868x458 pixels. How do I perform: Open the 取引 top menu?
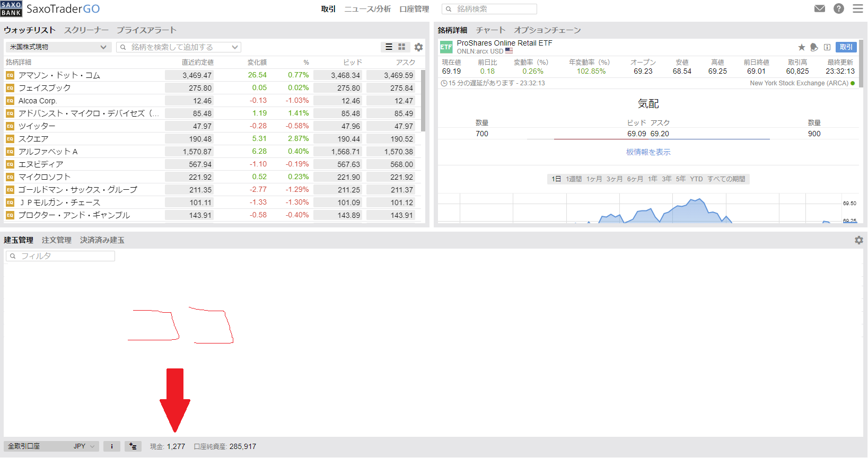coord(328,9)
